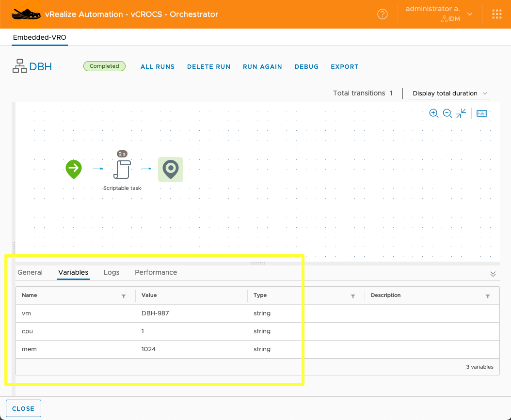Click the zoom out magnifier icon

point(447,113)
